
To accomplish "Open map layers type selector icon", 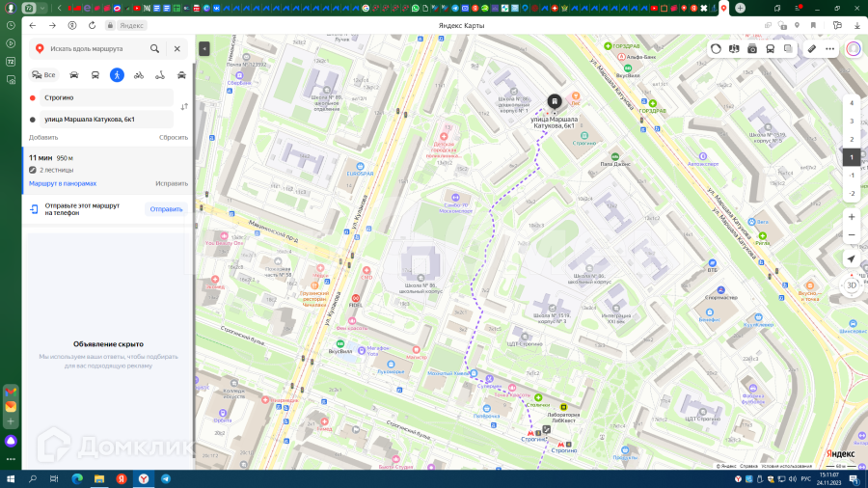I will pyautogui.click(x=734, y=48).
